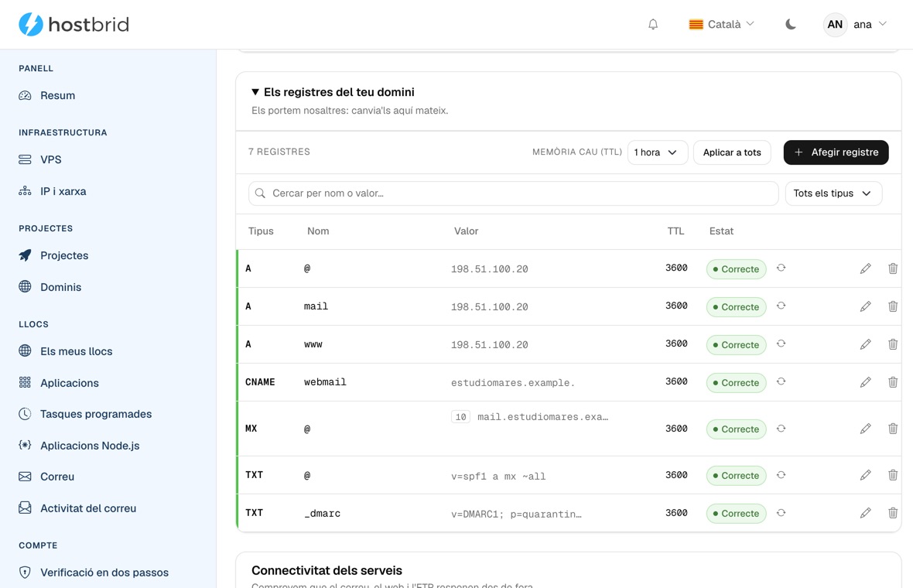Edit the A @ record
Image resolution: width=913 pixels, height=588 pixels.
pos(865,268)
